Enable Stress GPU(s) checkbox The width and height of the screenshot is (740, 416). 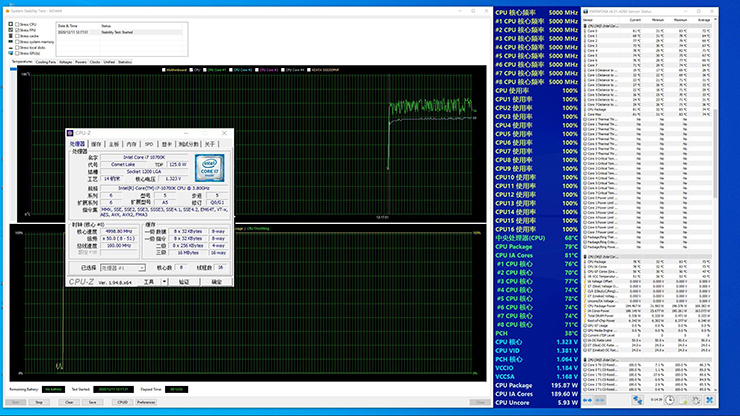pos(17,53)
